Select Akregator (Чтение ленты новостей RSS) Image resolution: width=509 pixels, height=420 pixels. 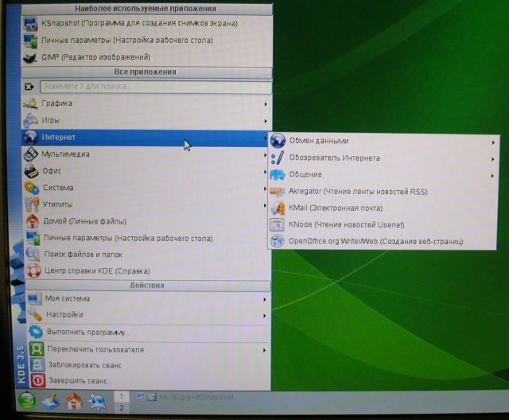tap(382, 192)
